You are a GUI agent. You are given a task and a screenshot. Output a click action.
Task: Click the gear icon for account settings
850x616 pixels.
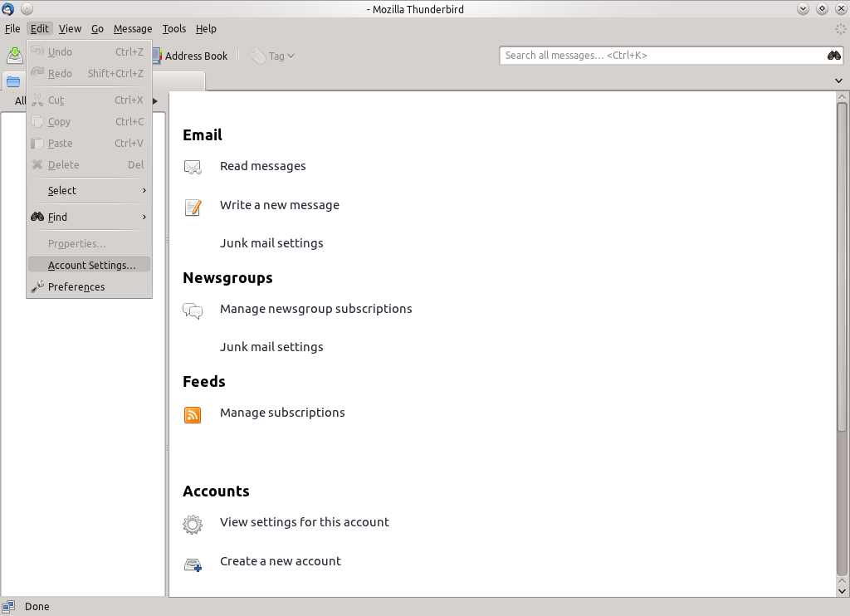(x=193, y=525)
